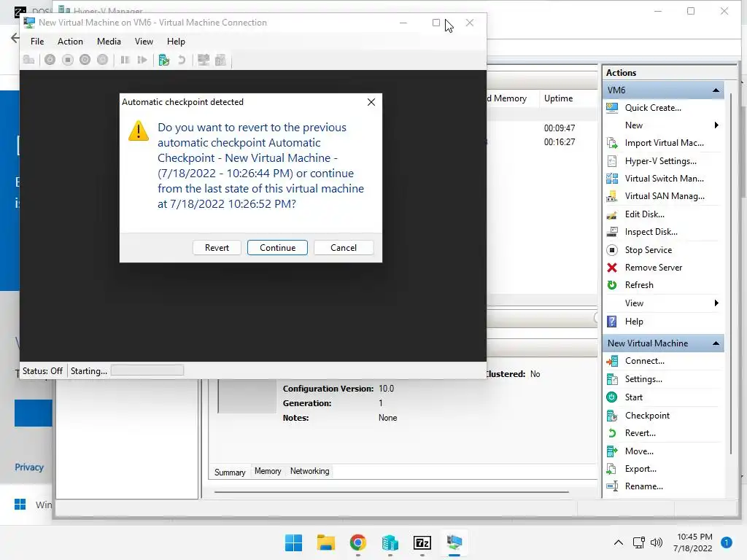Click the Privacy link in background window

29,467
